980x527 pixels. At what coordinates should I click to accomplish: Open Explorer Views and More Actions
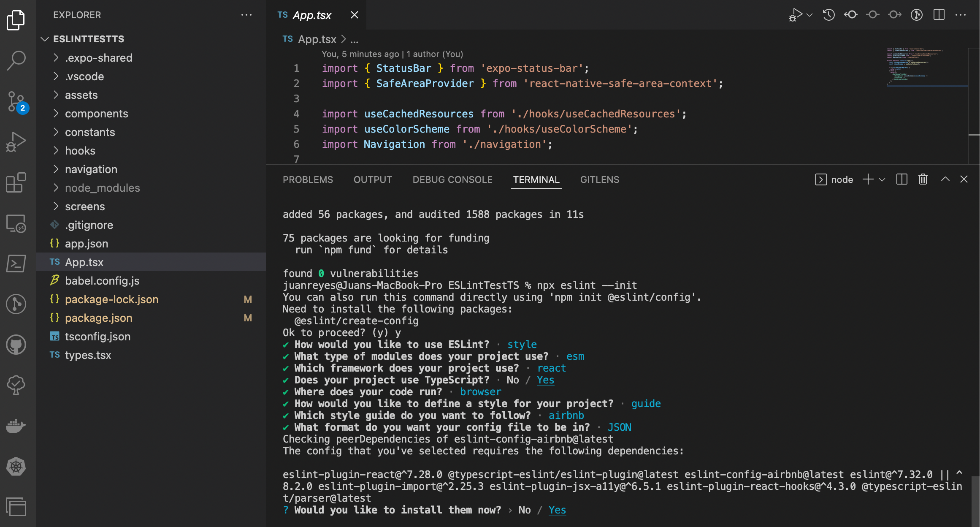click(x=246, y=15)
